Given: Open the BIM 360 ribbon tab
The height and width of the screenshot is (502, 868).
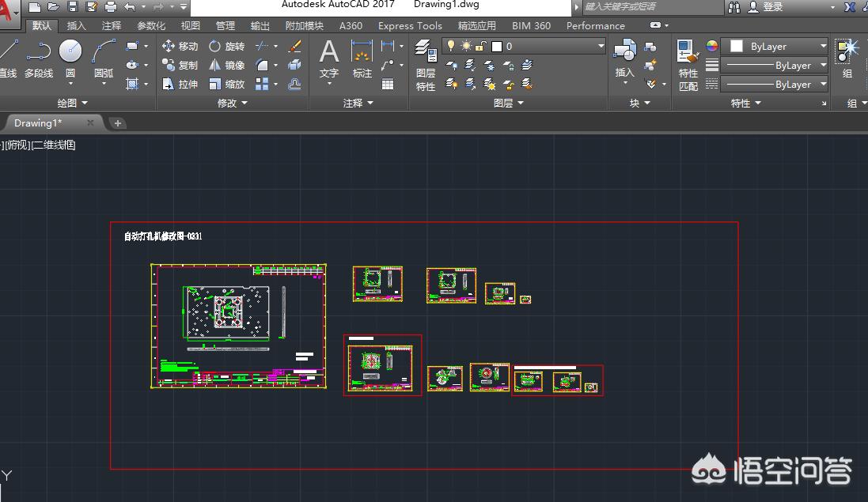Looking at the screenshot, I should tap(532, 25).
